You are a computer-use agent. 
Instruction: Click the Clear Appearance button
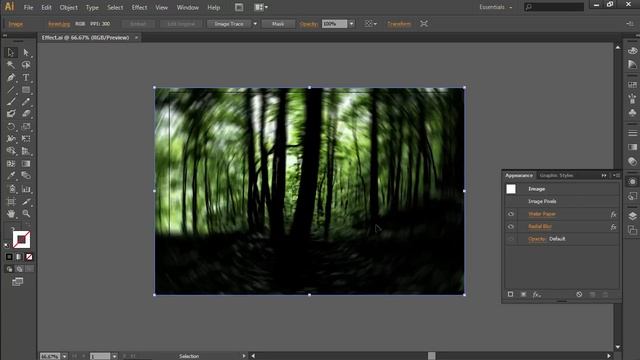click(x=579, y=294)
